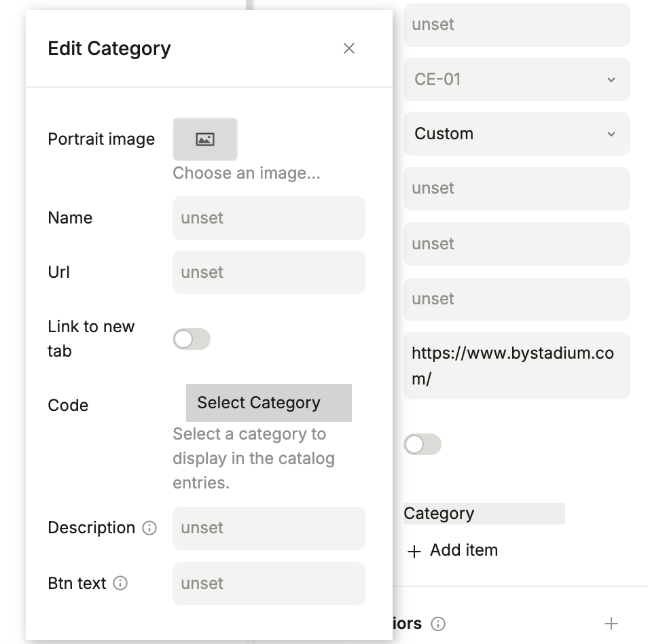Click the Name input field

[268, 218]
